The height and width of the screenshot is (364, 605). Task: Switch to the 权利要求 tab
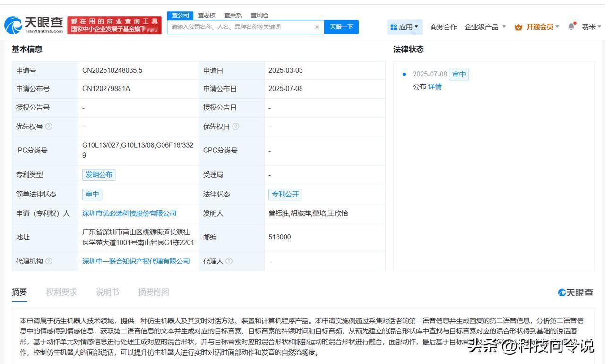[61, 292]
